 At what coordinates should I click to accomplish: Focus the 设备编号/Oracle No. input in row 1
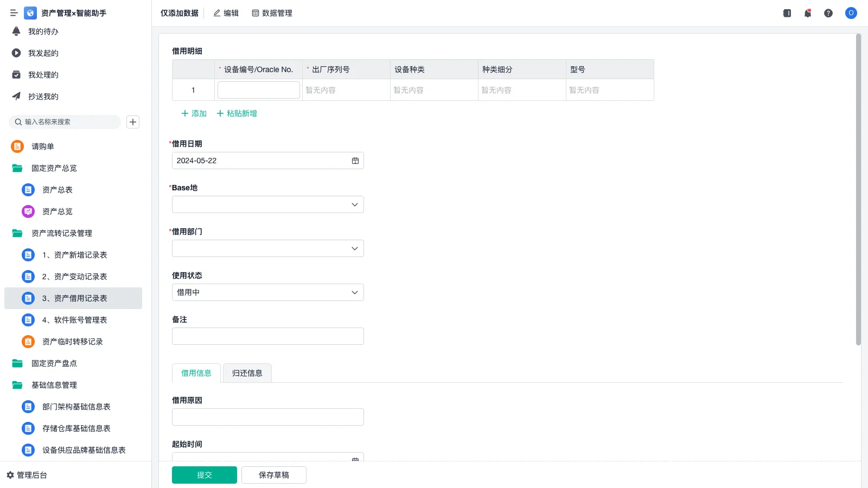pos(259,90)
